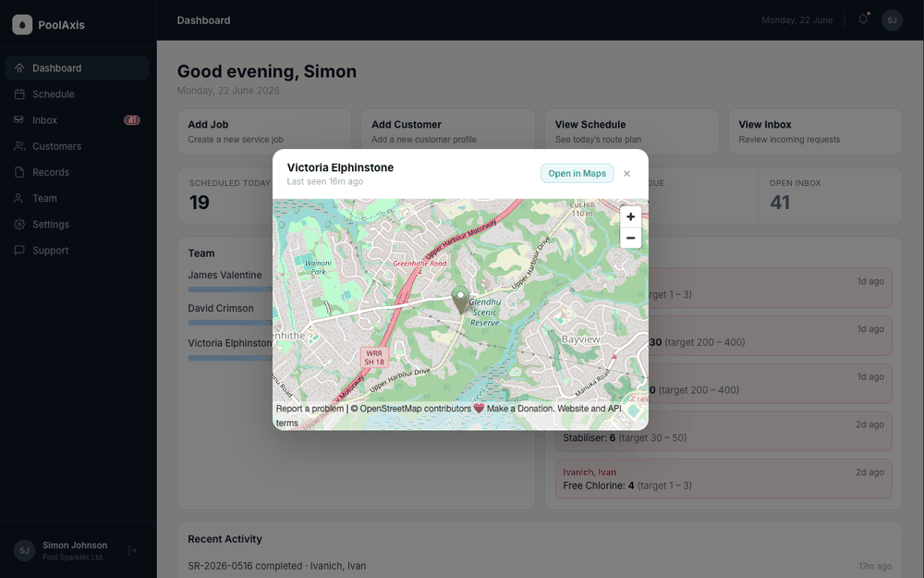Click Make a Donation link
This screenshot has height=578, width=924.
pos(520,408)
